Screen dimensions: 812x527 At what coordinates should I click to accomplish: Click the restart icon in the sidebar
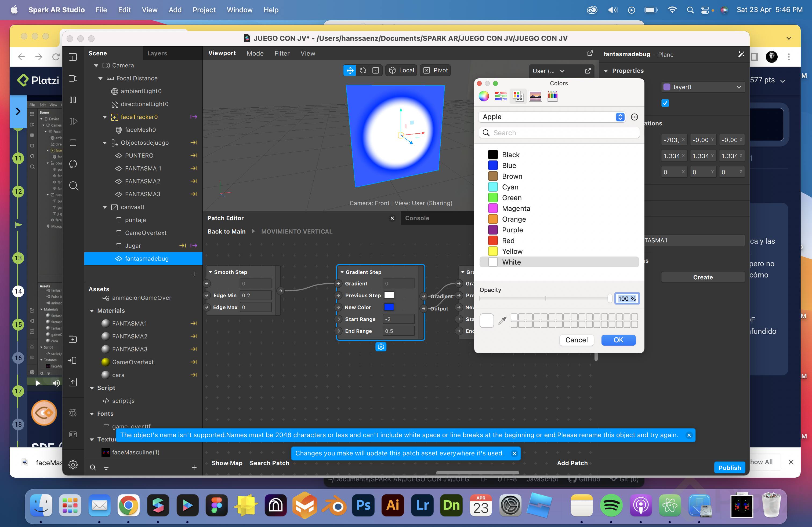(73, 164)
